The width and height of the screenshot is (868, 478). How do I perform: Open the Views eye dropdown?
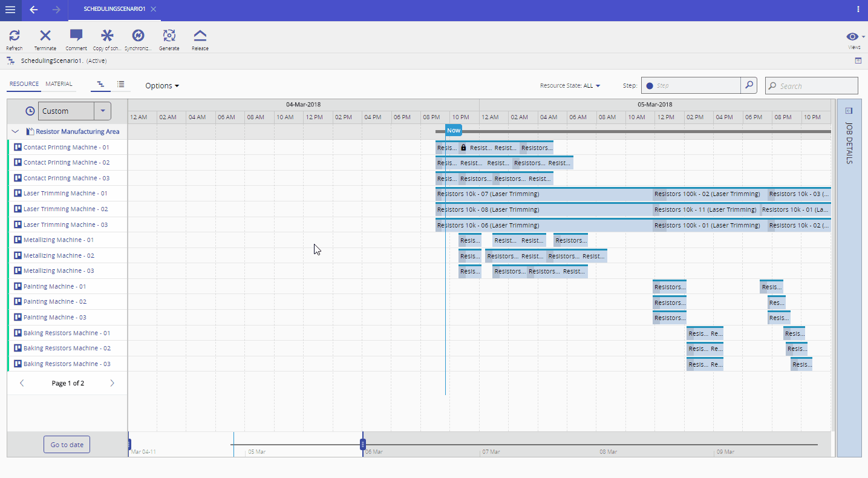tap(853, 37)
